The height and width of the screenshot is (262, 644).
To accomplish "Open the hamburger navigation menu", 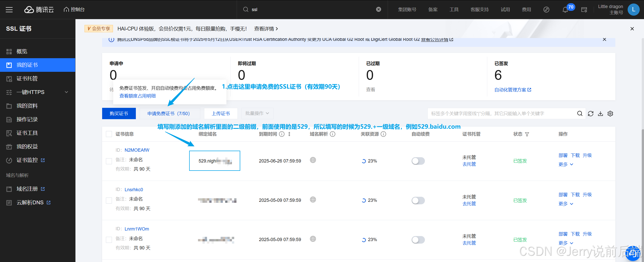I will click(x=9, y=10).
